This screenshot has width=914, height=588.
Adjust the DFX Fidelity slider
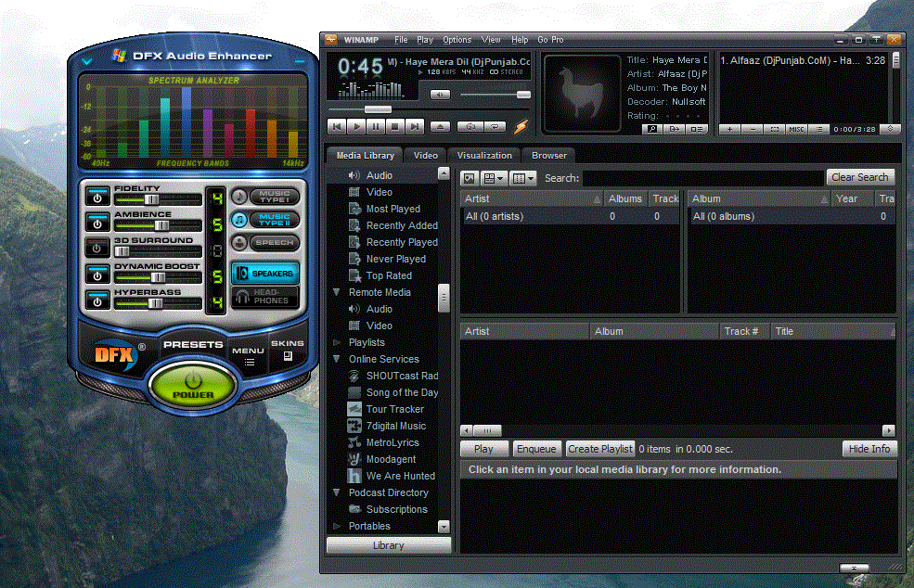tap(151, 200)
